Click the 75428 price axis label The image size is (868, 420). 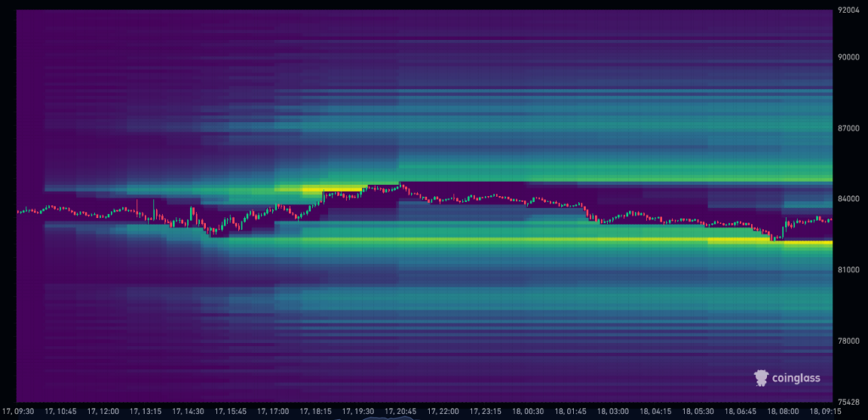(848, 401)
